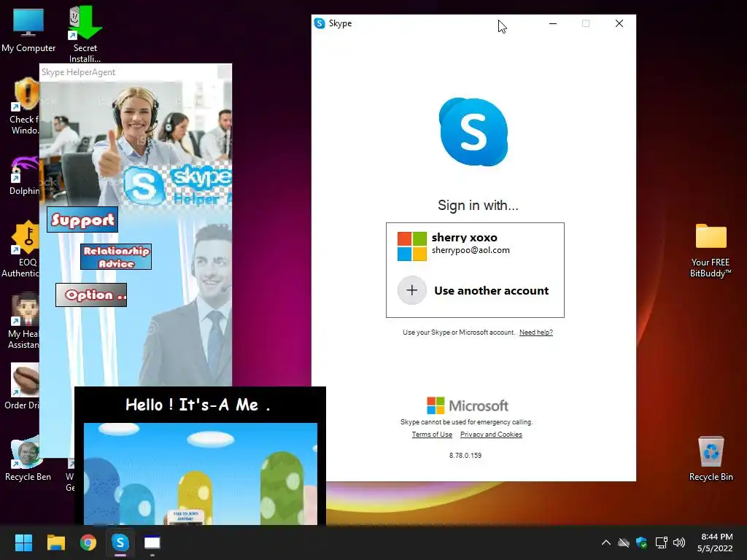The image size is (747, 560).
Task: Click the Support button in Skype HelperAgent
Action: [82, 219]
